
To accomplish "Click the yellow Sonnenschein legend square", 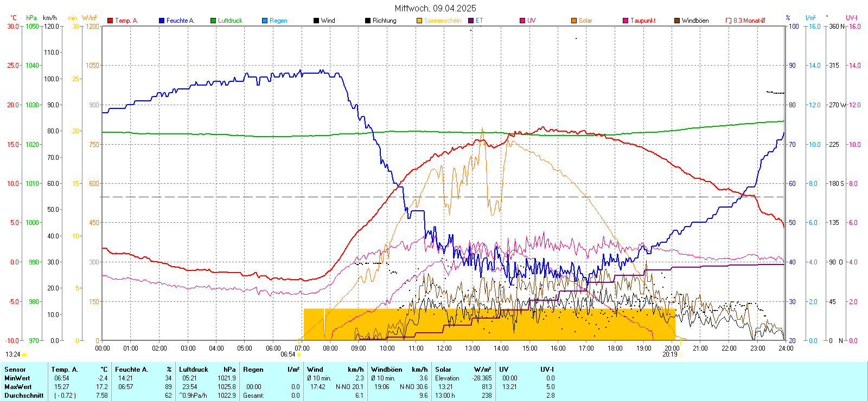I will tap(419, 21).
